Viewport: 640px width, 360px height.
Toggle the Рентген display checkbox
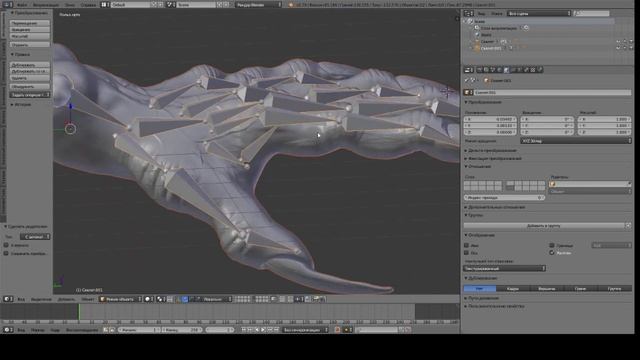(552, 253)
